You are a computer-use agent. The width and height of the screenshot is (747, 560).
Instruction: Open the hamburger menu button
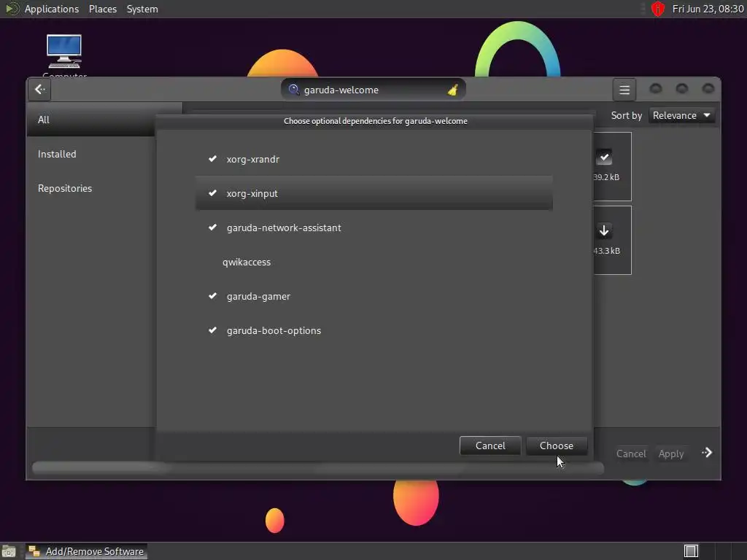click(x=624, y=90)
